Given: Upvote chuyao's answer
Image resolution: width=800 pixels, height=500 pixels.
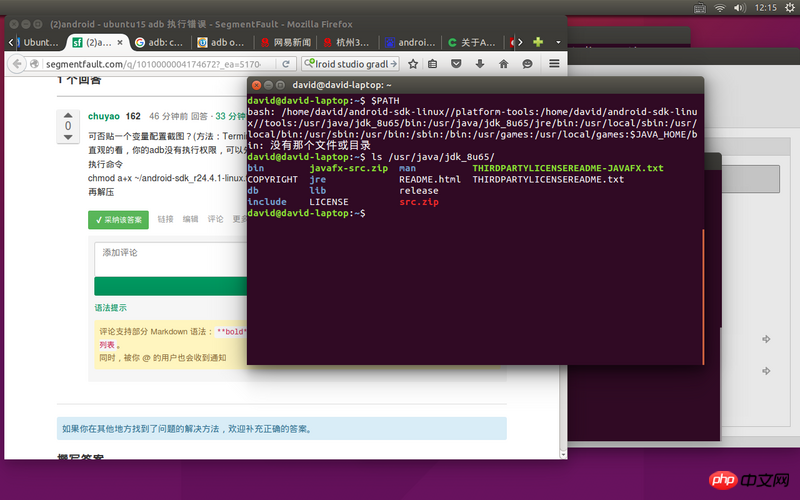Looking at the screenshot, I should (x=68, y=114).
